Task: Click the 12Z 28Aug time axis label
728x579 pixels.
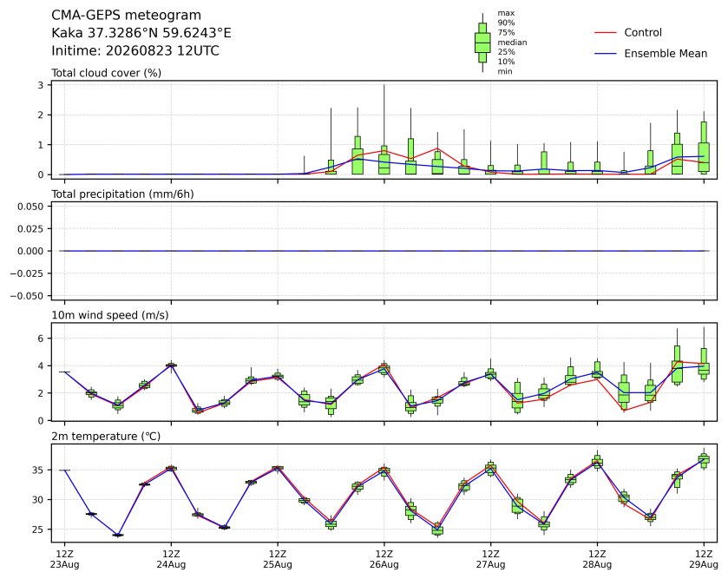Action: pos(597,560)
